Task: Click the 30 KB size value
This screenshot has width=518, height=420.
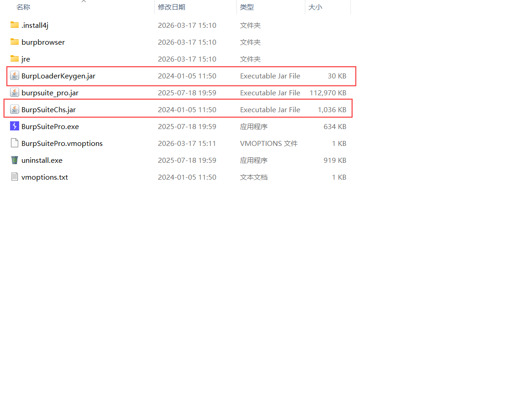Action: pyautogui.click(x=337, y=76)
